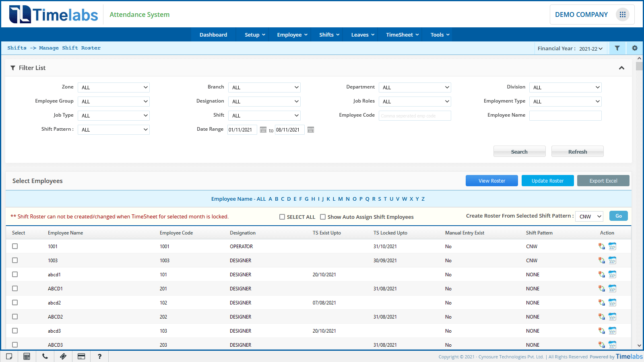Open the Financial Year 2021-22 dropdown

pos(591,49)
